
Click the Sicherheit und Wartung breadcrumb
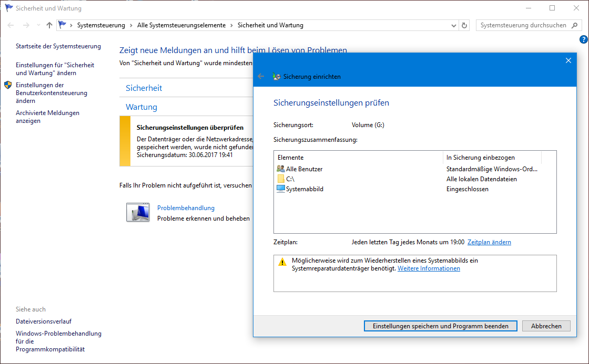pos(270,25)
